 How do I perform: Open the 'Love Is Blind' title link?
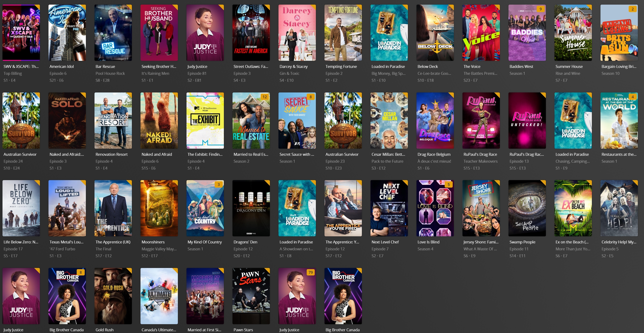[428, 242]
